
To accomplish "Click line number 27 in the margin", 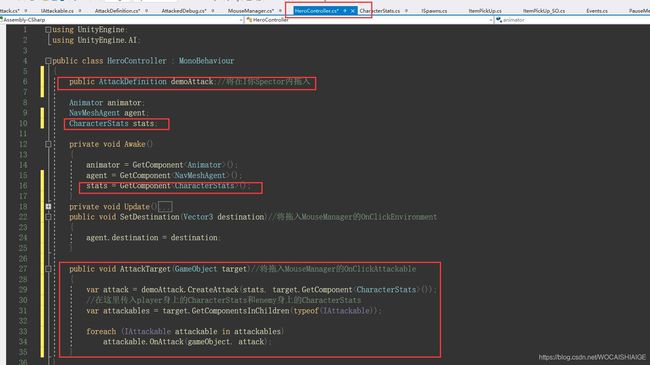I will coord(23,269).
